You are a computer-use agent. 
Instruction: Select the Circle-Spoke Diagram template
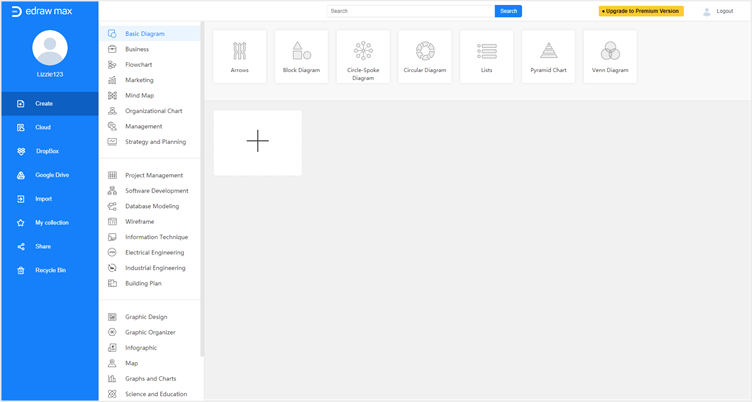point(363,57)
